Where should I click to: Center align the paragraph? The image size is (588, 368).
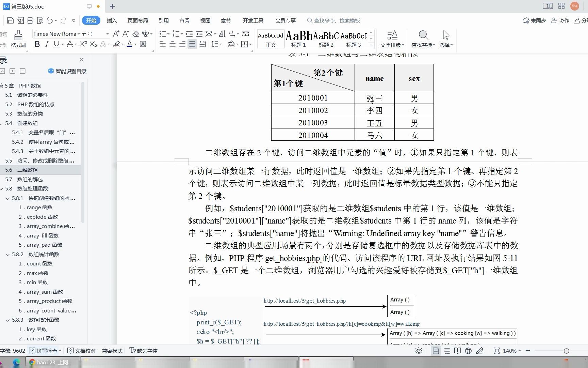[x=173, y=44]
